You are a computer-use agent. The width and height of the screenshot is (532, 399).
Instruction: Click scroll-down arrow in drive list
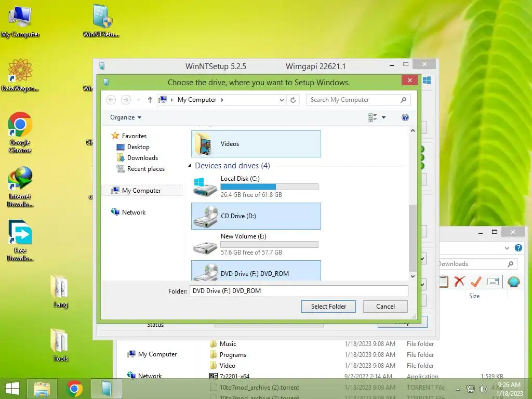[413, 276]
